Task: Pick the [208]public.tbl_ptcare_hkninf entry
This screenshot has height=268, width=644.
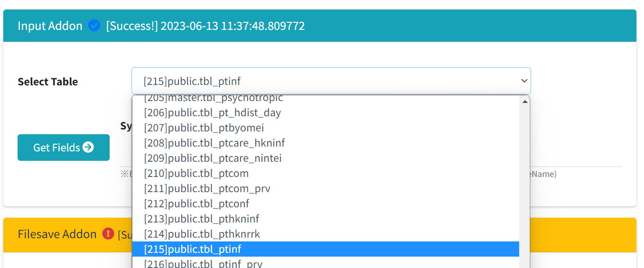Action: 326,143
